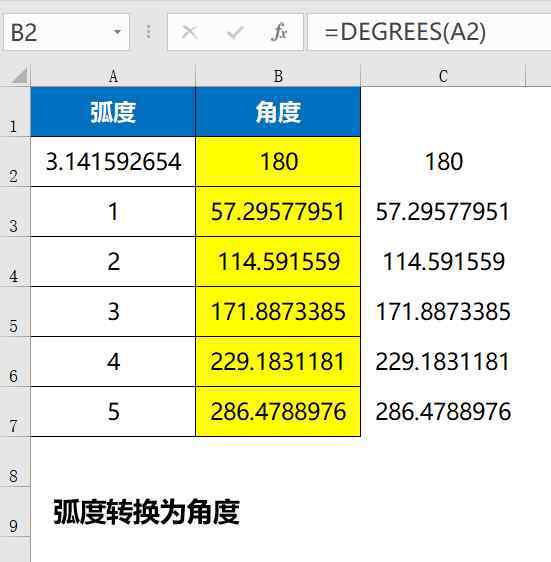Select cell containing 3.141592654

pyautogui.click(x=113, y=162)
